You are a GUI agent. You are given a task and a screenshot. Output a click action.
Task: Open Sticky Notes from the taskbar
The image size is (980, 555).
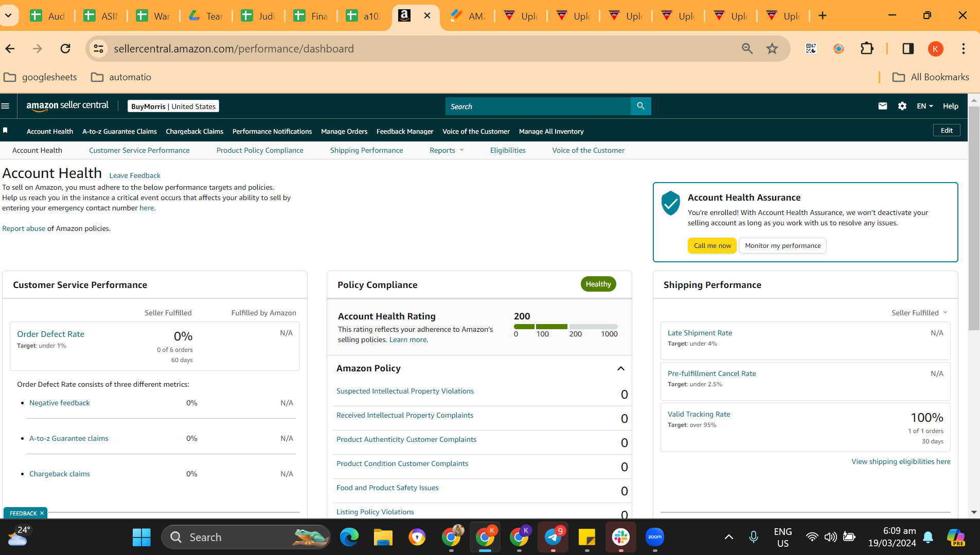(587, 537)
